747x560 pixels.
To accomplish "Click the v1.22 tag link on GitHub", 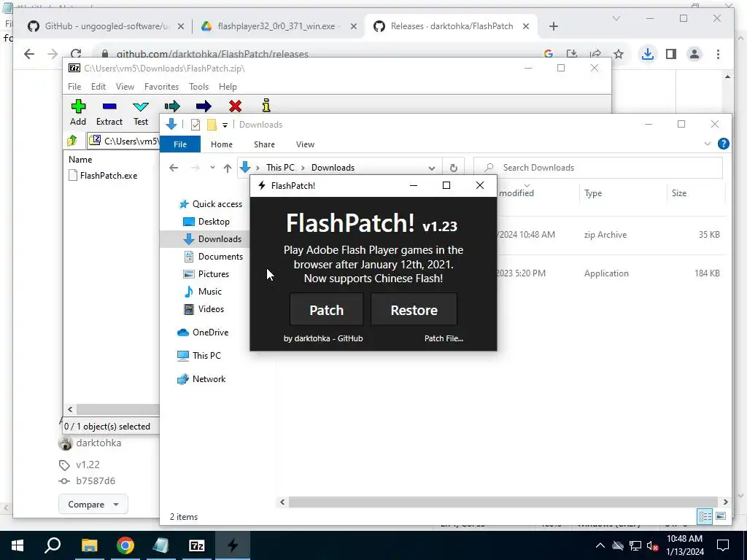I will pyautogui.click(x=88, y=464).
